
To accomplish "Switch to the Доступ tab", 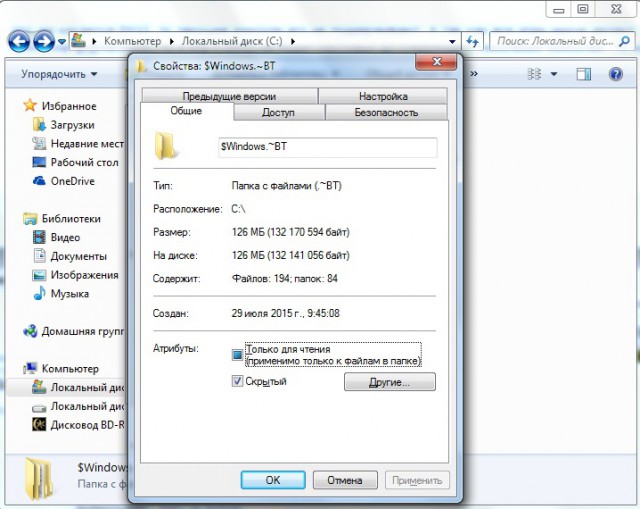I will coord(279,112).
